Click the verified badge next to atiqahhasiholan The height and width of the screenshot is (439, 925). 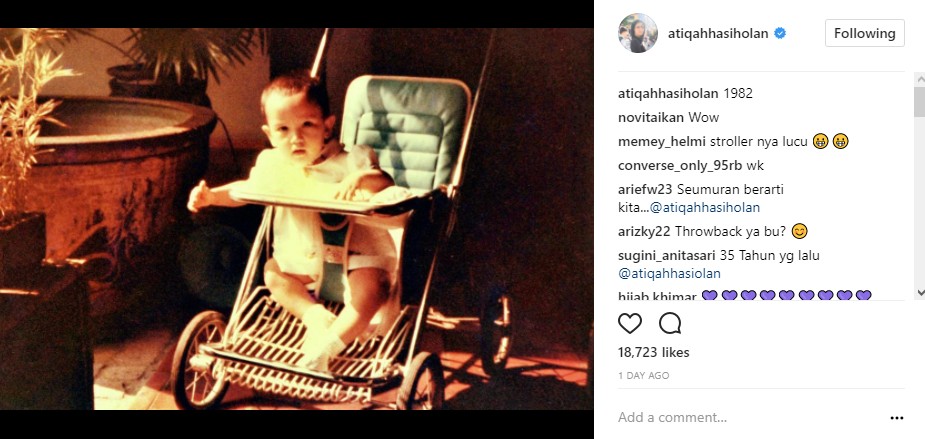(779, 34)
